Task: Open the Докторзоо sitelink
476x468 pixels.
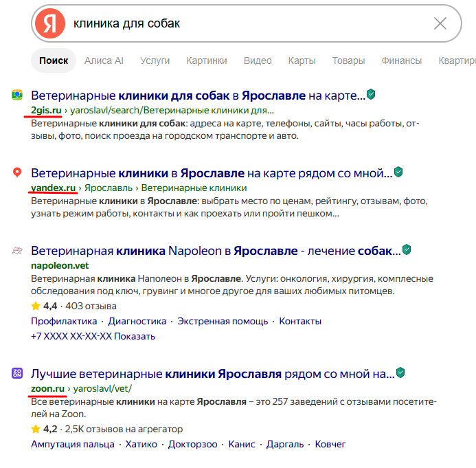Action: (193, 445)
